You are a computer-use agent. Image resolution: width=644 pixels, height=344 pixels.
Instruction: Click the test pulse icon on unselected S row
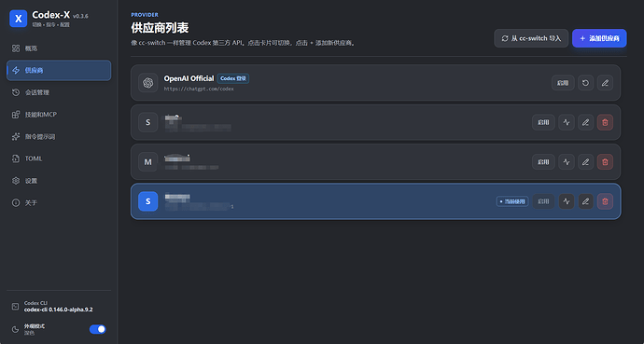point(567,122)
